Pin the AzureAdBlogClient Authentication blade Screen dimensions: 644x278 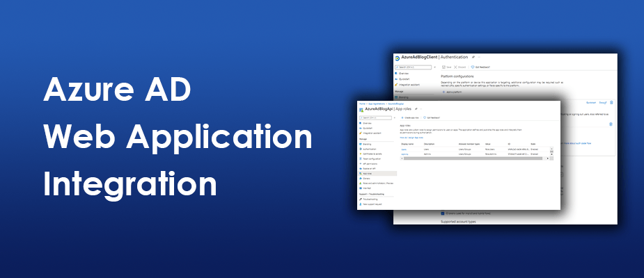pos(473,57)
